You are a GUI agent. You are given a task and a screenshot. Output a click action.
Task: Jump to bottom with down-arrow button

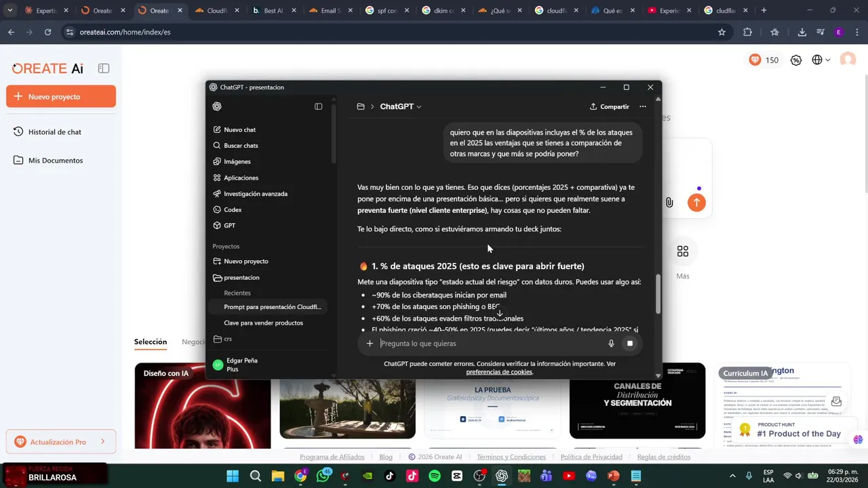coord(500,313)
